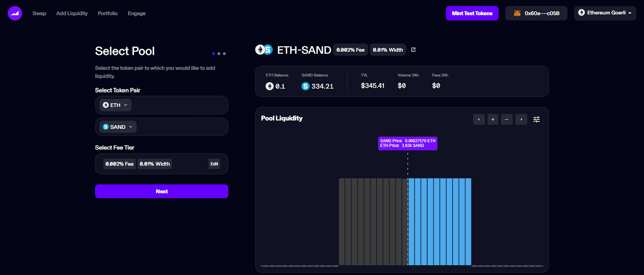Click the zoom in plus icon on chart
This screenshot has height=275, width=644.
pos(493,119)
